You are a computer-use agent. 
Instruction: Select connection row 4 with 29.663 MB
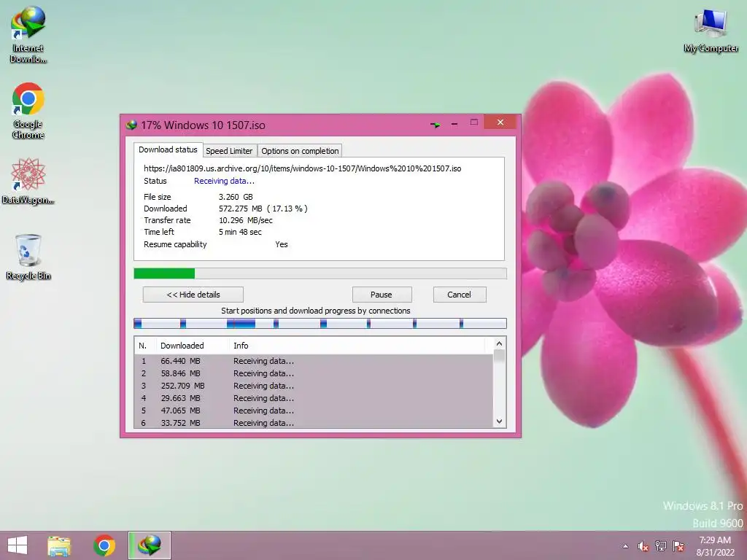click(x=314, y=398)
